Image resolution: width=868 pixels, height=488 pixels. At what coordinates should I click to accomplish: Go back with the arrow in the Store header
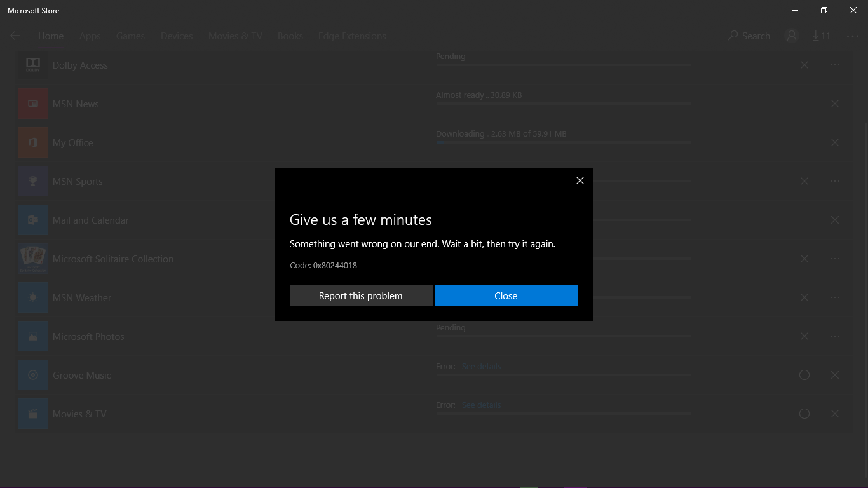[15, 36]
